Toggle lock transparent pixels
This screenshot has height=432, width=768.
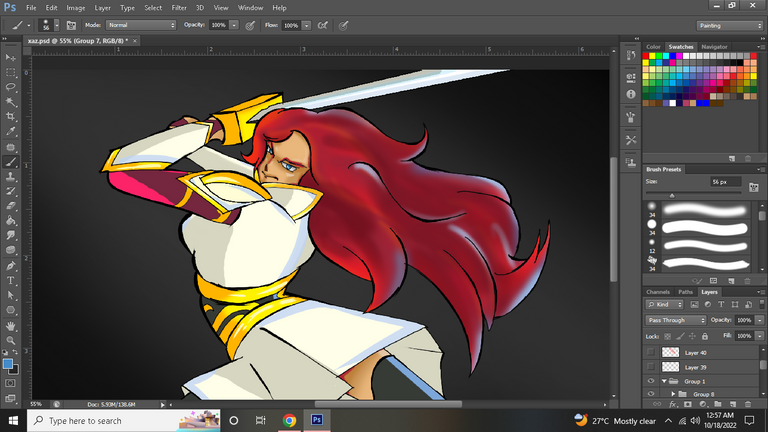[x=667, y=336]
